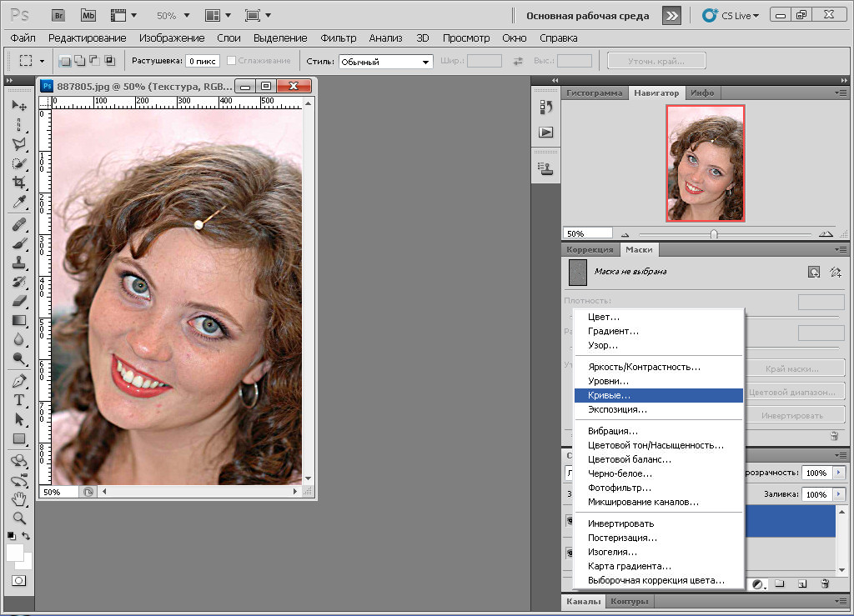Click the Растушевка feather input field

[202, 62]
